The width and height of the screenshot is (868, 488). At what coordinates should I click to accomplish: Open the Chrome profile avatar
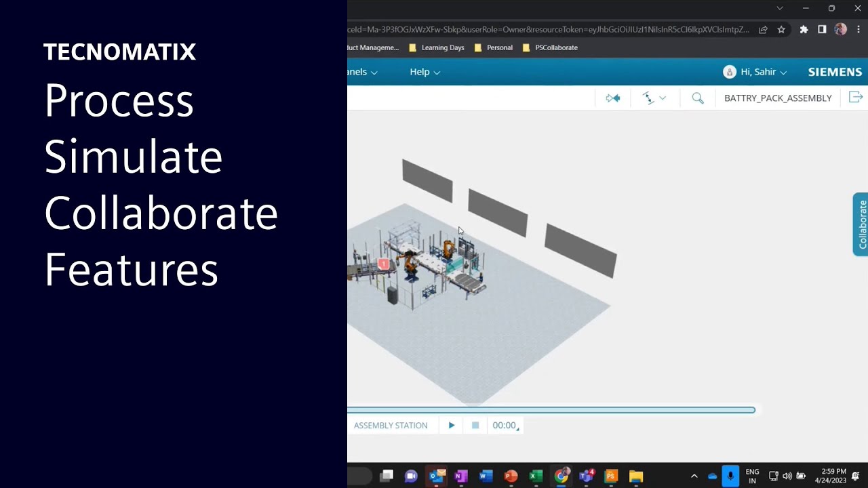(x=841, y=29)
